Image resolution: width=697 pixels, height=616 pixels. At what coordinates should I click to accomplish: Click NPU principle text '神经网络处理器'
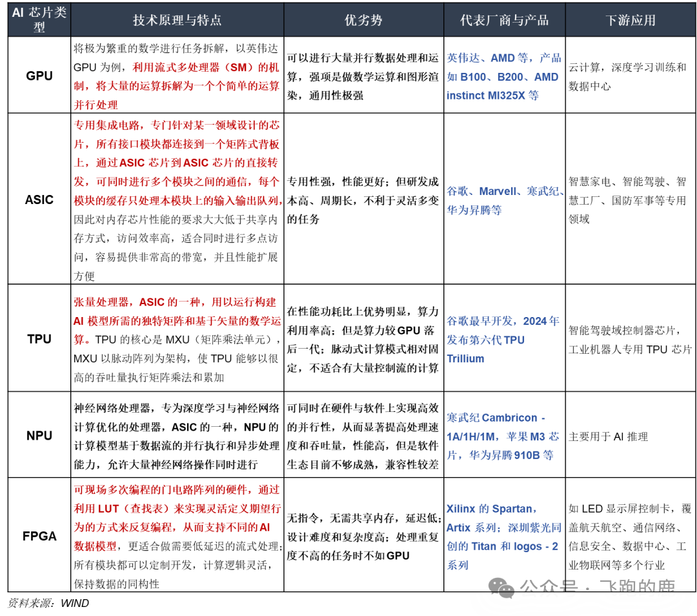pyautogui.click(x=112, y=408)
